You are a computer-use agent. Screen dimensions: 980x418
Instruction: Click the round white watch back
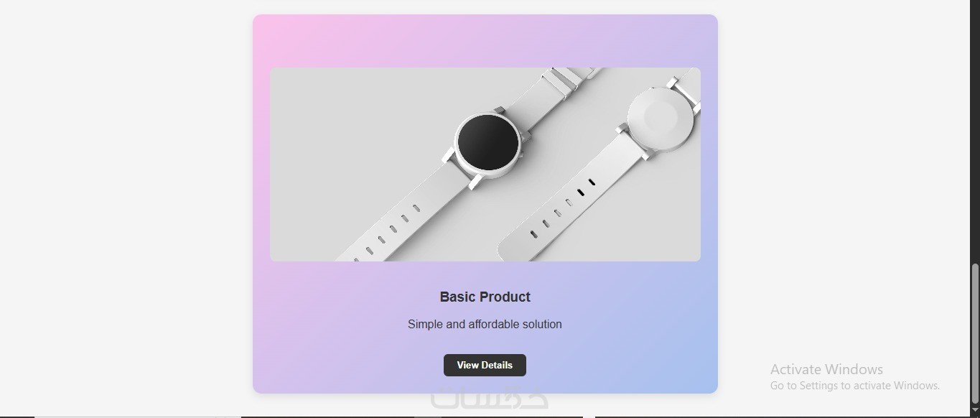point(661,119)
